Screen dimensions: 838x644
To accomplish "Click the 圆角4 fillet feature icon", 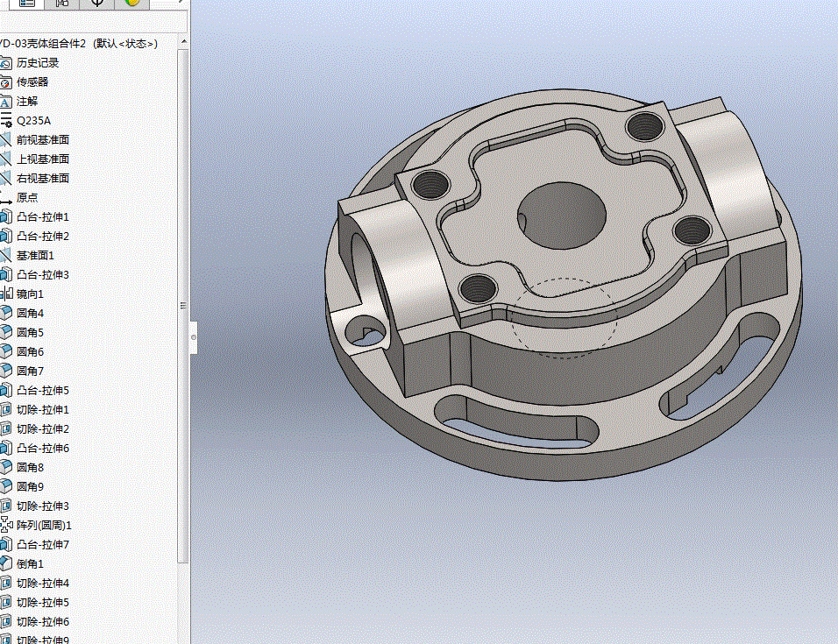I will [x=5, y=313].
